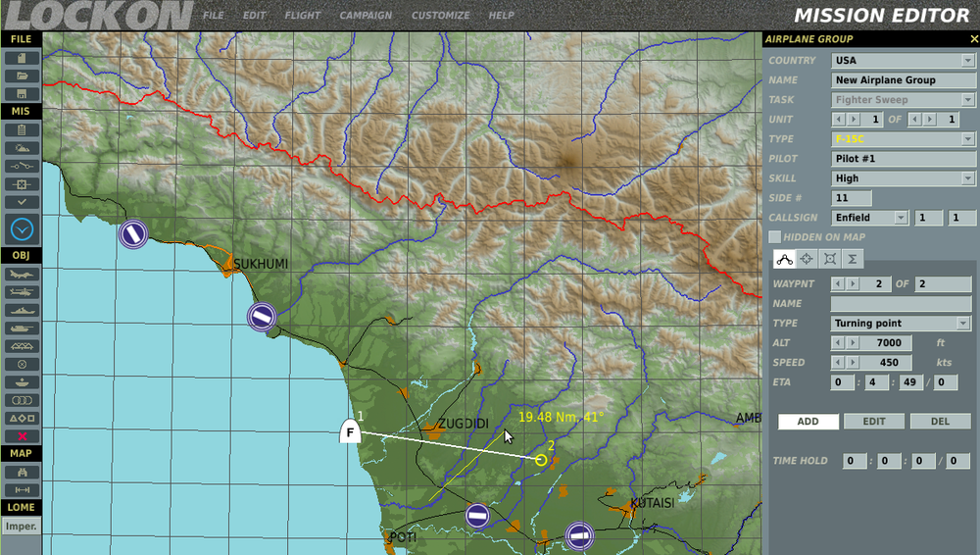This screenshot has height=555, width=980.
Task: Click the three overlapping circles icon
Action: [22, 400]
